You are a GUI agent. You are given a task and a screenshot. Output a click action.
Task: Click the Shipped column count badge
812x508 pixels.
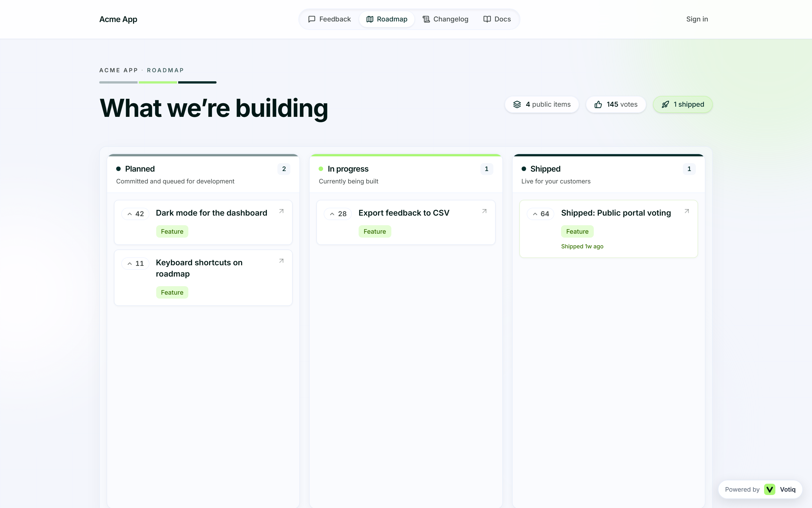[689, 169]
